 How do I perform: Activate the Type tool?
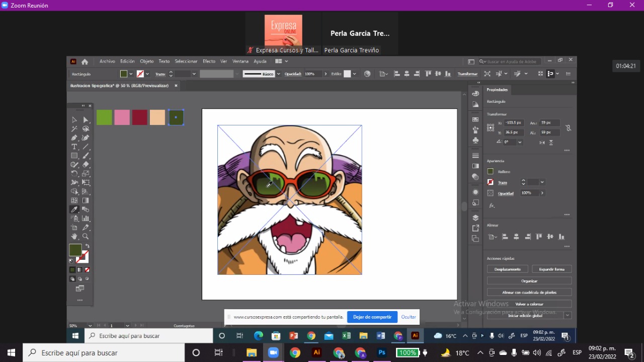[x=74, y=147]
